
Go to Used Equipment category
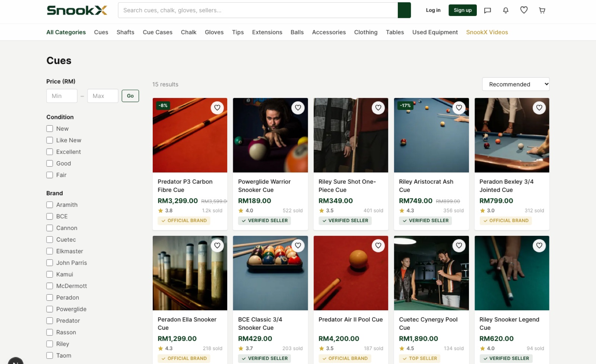[435, 32]
